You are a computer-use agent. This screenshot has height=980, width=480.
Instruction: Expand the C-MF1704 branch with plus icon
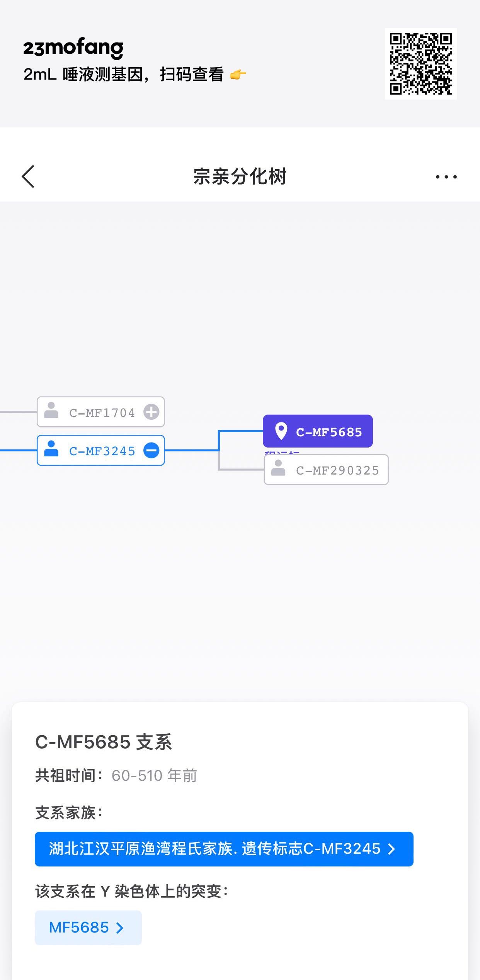151,412
